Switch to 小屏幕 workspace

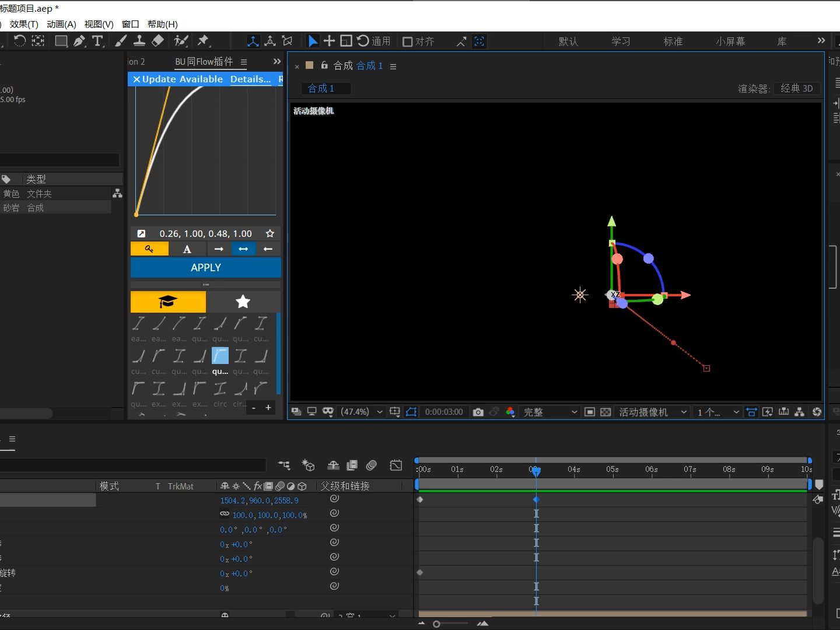pyautogui.click(x=730, y=41)
